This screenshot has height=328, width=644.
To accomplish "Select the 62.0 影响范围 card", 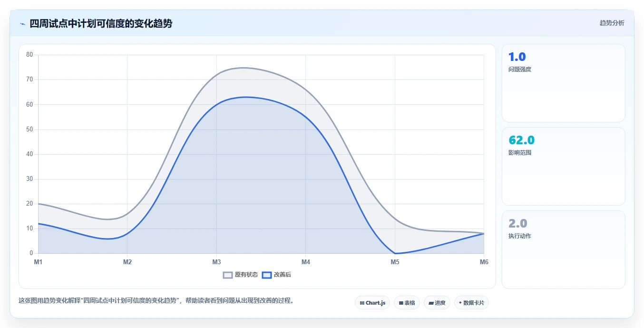I will coord(563,166).
